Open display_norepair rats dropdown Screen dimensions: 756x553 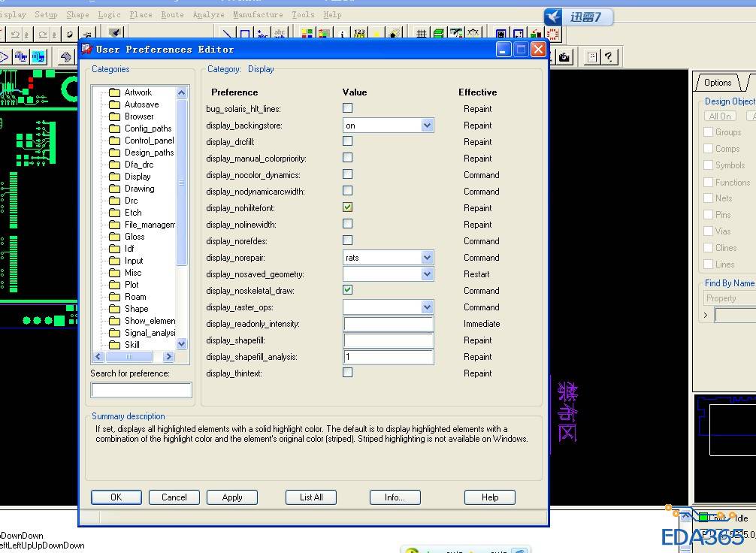pyautogui.click(x=427, y=258)
